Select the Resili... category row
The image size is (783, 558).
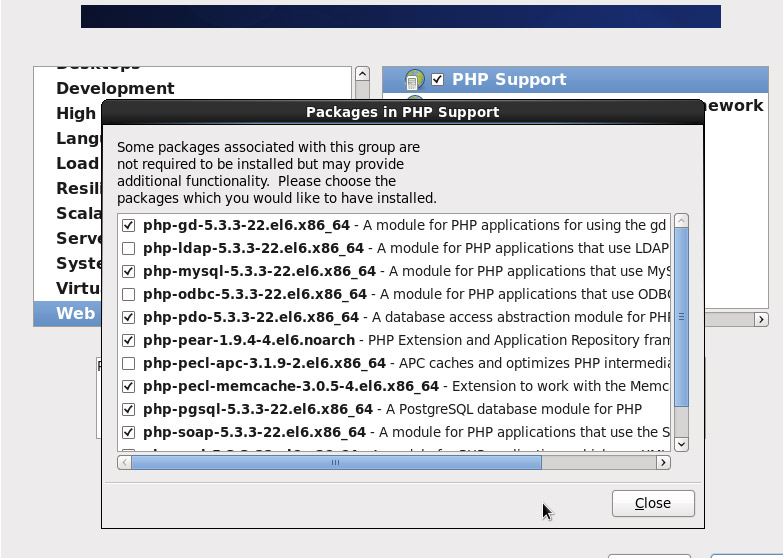coord(68,188)
